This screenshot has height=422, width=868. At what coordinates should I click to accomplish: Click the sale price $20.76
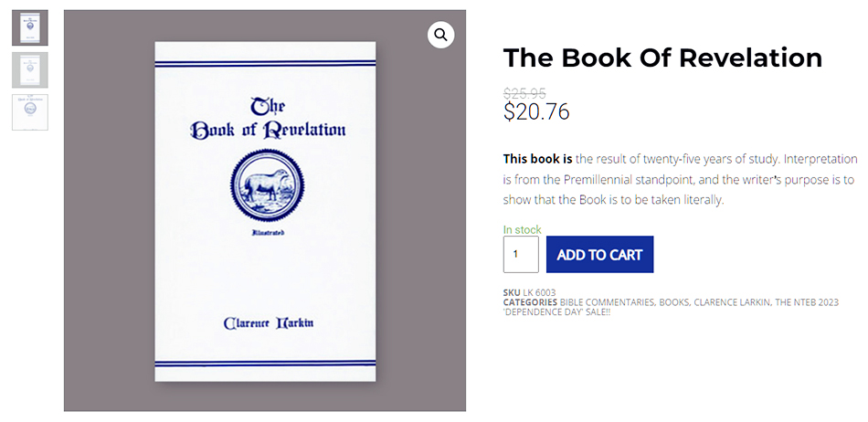pyautogui.click(x=536, y=111)
